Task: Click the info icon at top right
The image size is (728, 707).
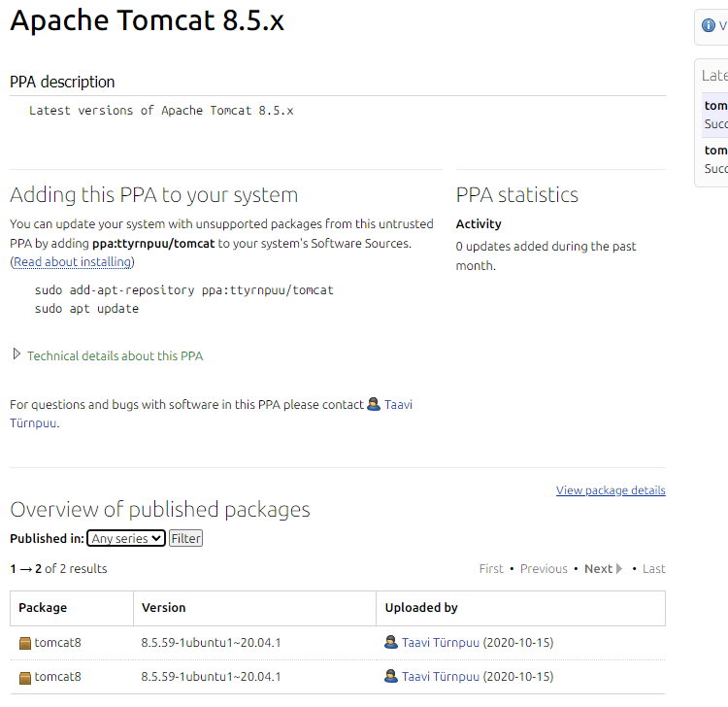Action: [x=708, y=25]
